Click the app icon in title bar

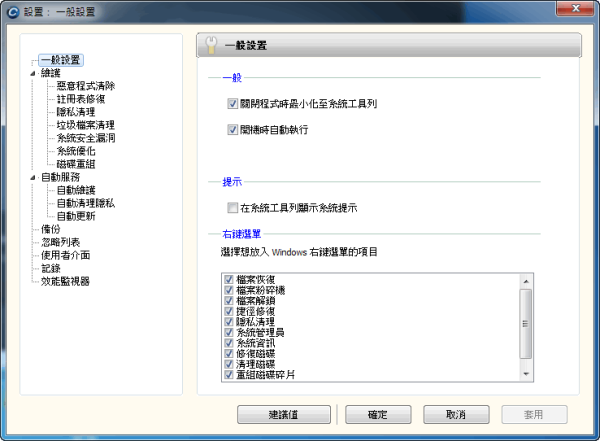pos(13,12)
